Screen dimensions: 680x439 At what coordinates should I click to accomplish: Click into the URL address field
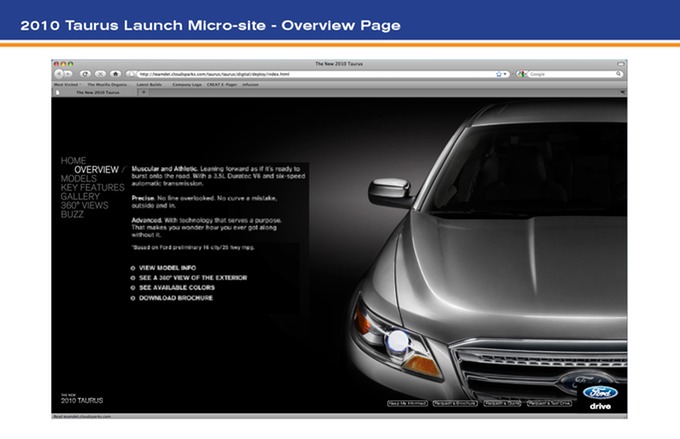coord(317,74)
